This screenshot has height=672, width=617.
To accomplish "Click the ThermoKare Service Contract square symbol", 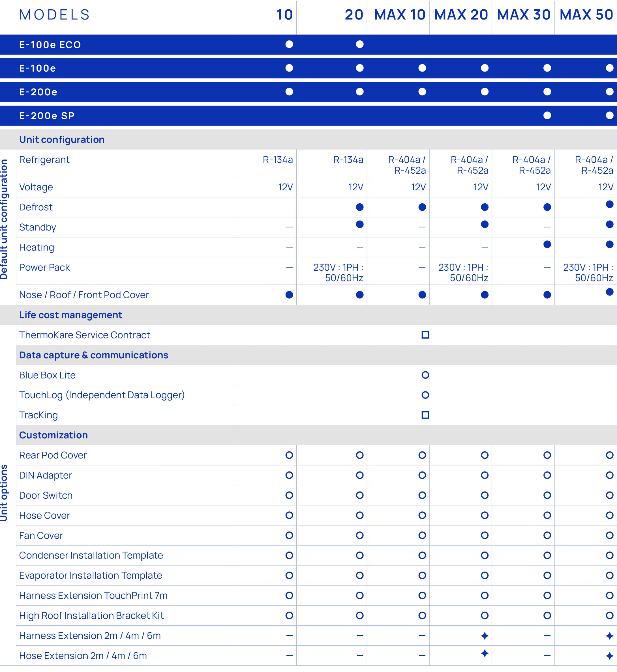I will click(425, 335).
